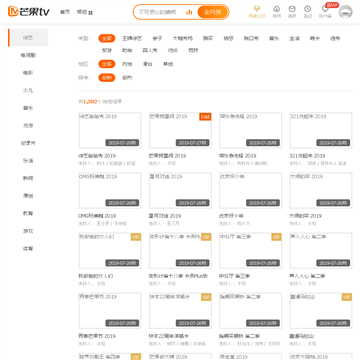Click the Mango TV logo
Viewport: 360px width, 360px height.
(x=29, y=12)
